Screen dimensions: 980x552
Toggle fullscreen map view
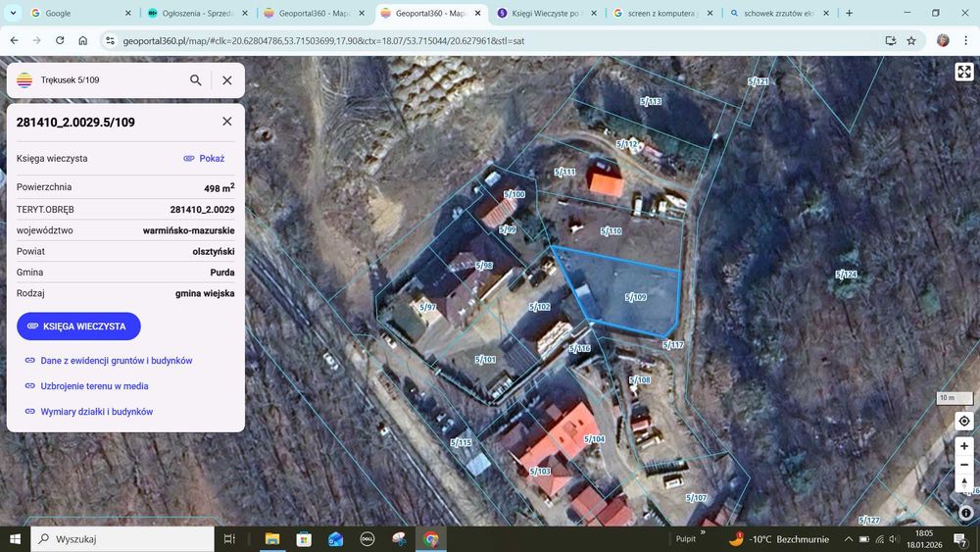964,72
